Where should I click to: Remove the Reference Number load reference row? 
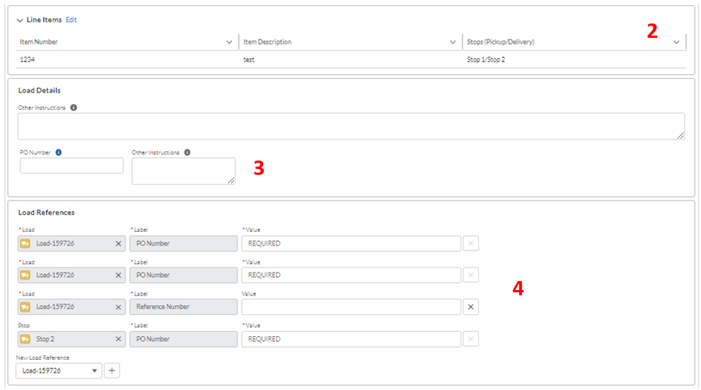(471, 307)
